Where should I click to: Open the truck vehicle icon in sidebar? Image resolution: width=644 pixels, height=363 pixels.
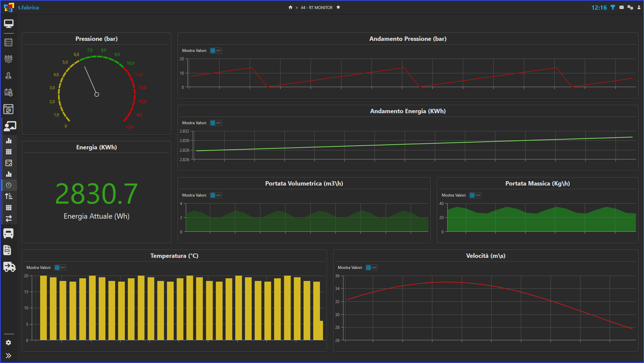[9, 233]
